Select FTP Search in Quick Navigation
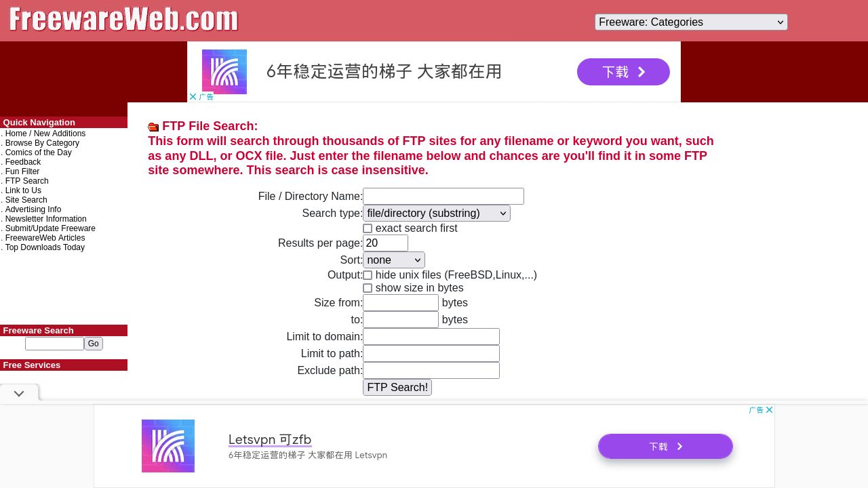This screenshot has height=488, width=868. click(x=26, y=181)
